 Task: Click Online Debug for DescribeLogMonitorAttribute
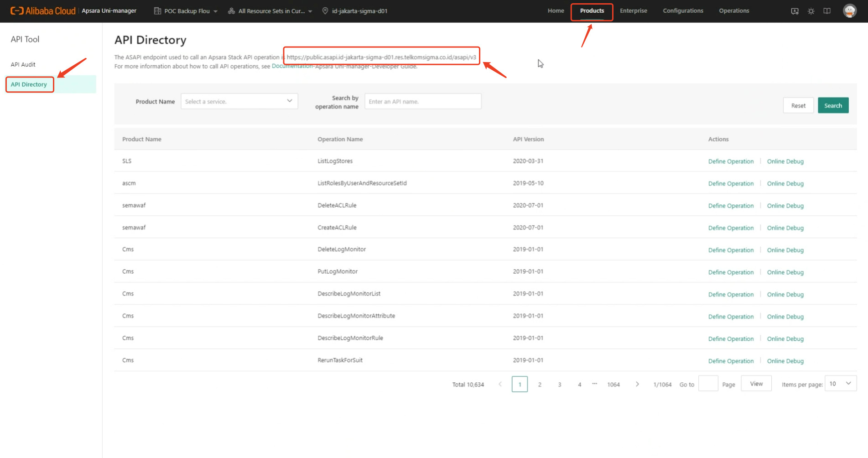[x=785, y=317]
